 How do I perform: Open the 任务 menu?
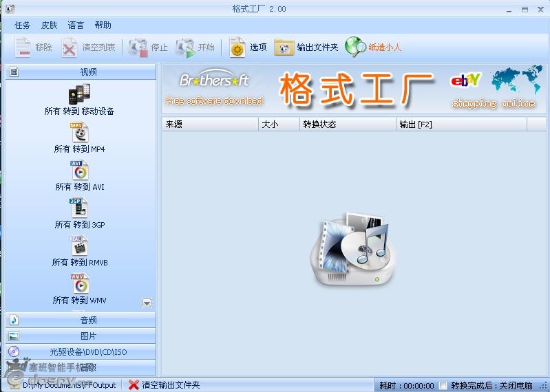pos(22,25)
